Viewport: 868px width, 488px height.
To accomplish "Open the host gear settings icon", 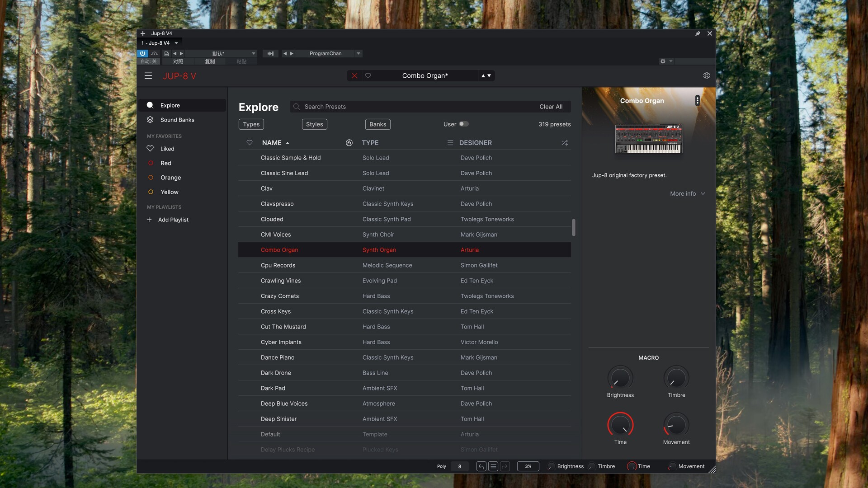I will 663,61.
